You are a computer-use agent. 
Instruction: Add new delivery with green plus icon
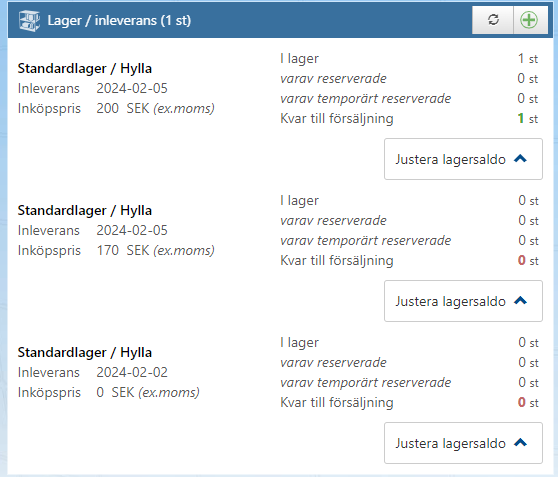[529, 20]
